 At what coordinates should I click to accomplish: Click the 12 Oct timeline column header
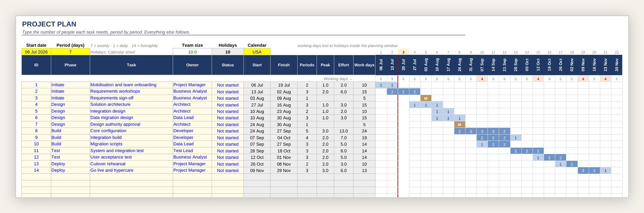pos(538,65)
